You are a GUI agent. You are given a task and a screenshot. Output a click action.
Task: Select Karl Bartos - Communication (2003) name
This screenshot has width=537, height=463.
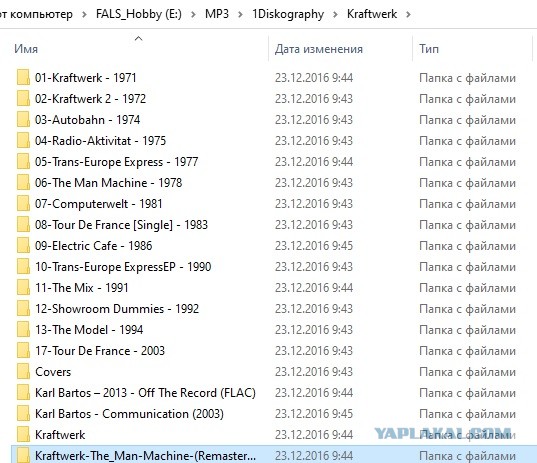129,414
